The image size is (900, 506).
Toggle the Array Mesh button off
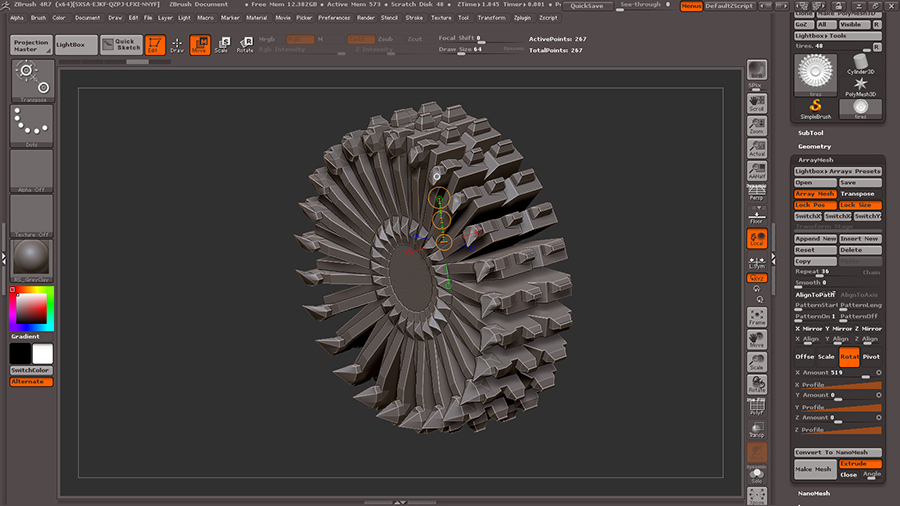pyautogui.click(x=815, y=194)
